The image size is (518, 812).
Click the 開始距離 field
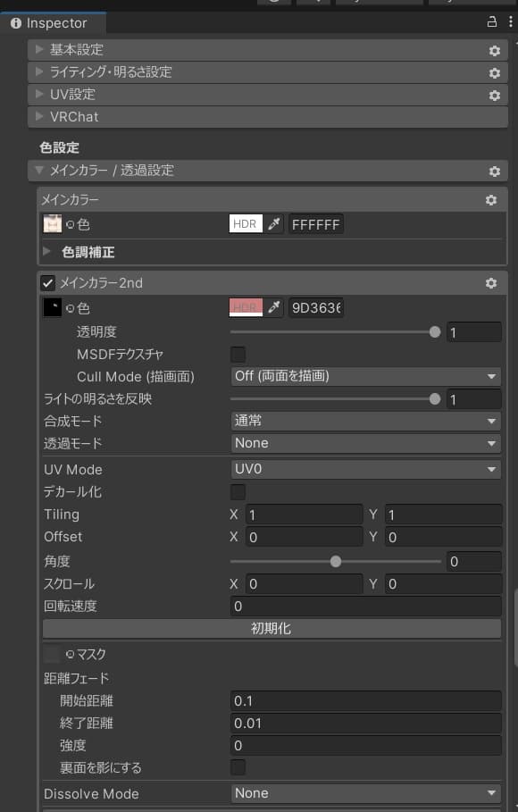click(x=365, y=700)
